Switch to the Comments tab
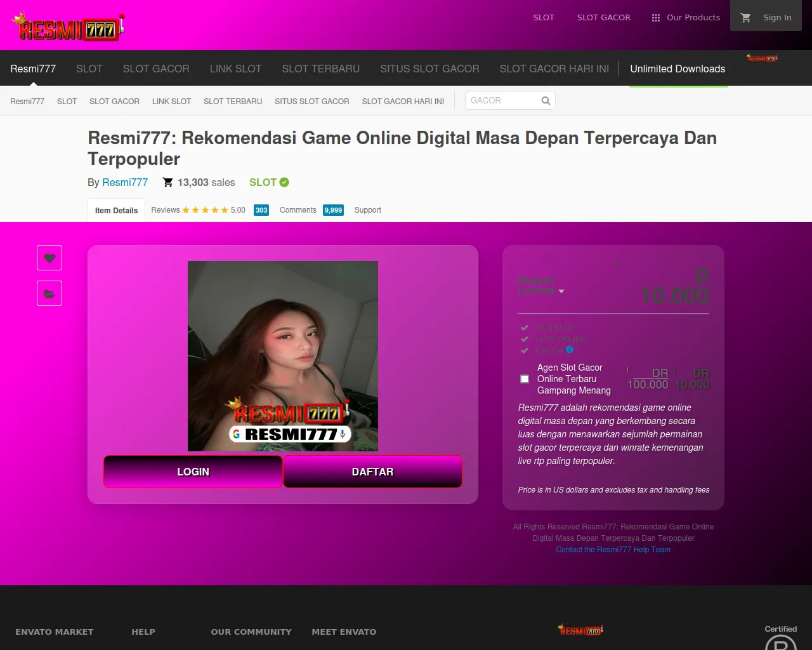 pos(298,210)
